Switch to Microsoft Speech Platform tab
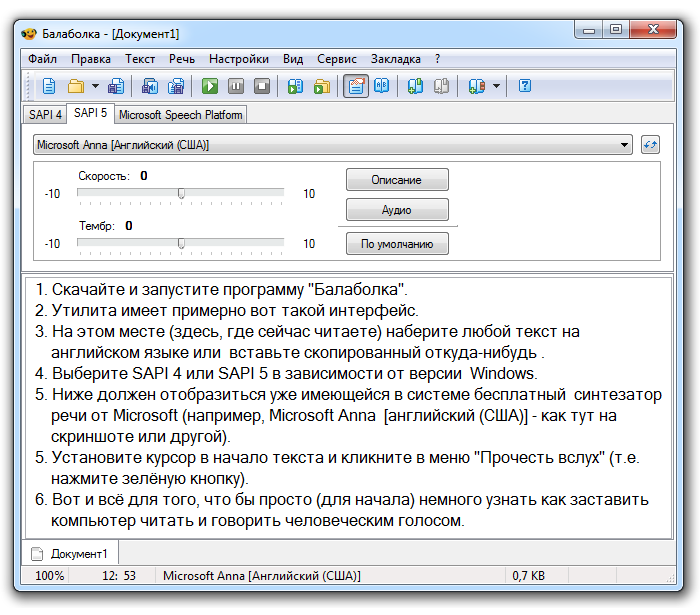The image size is (700, 615). point(180,115)
